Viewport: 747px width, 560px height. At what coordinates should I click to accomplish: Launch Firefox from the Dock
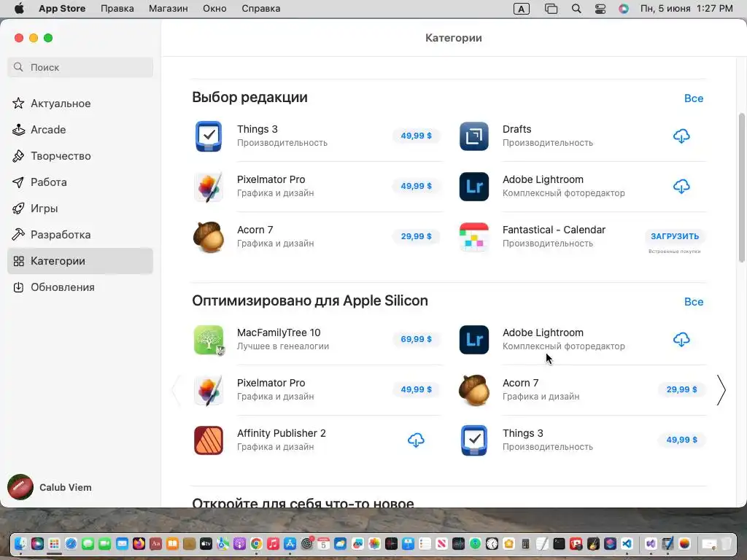point(139,543)
